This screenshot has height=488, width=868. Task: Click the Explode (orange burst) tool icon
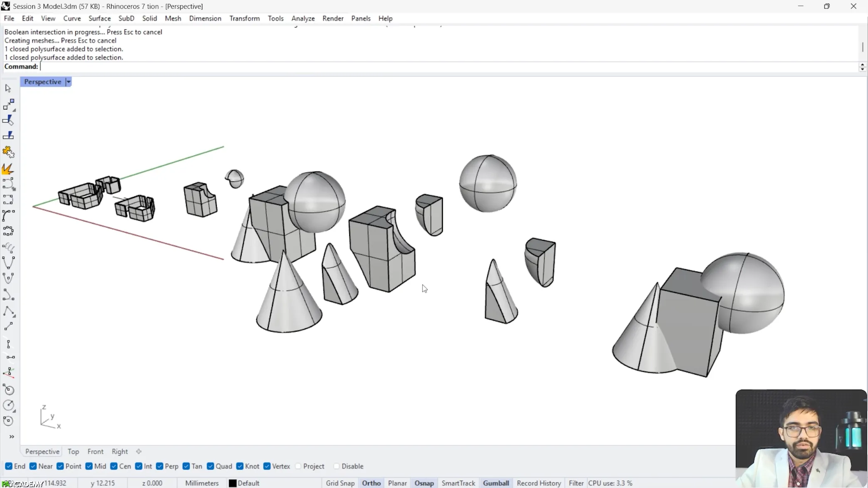[8, 169]
